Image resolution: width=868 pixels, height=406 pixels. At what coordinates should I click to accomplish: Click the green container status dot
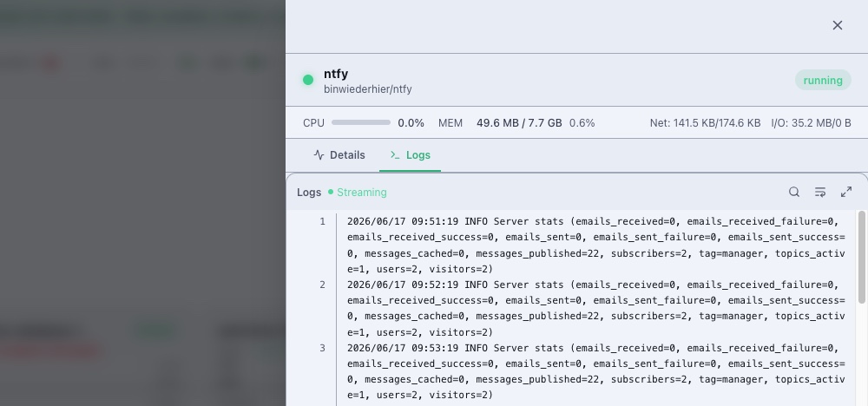point(308,80)
